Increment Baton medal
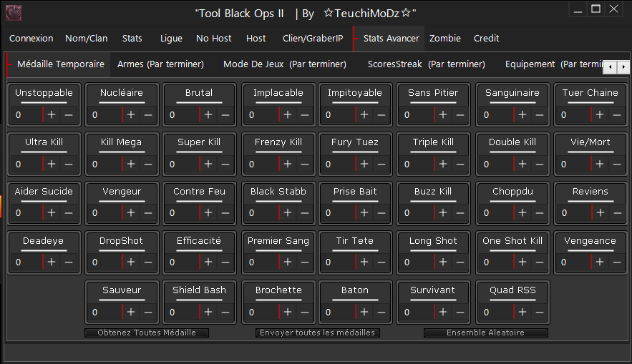The image size is (632, 364). click(364, 312)
